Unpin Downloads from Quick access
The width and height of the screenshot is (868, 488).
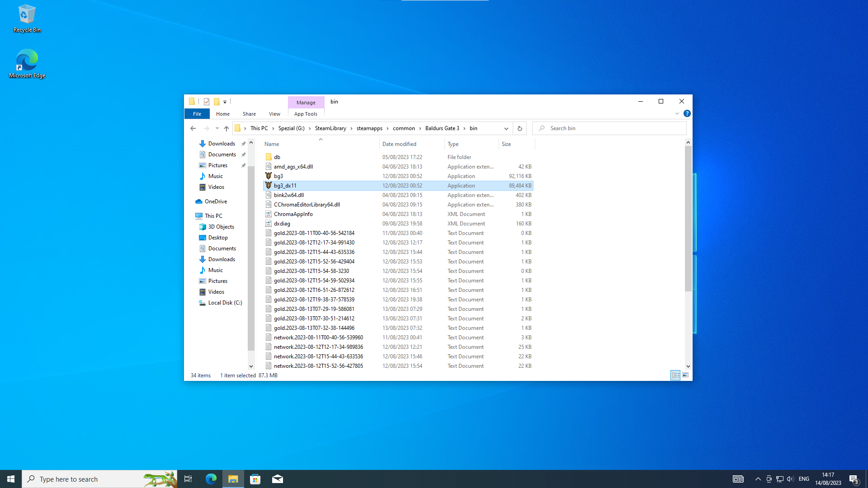243,144
